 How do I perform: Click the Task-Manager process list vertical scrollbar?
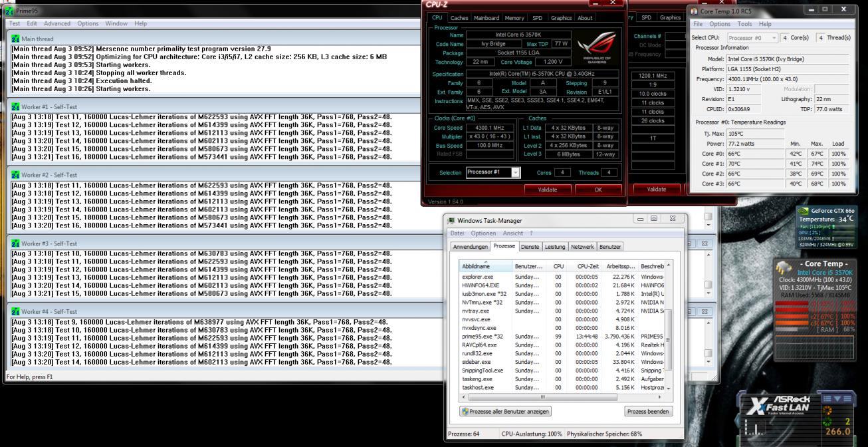pos(667,326)
